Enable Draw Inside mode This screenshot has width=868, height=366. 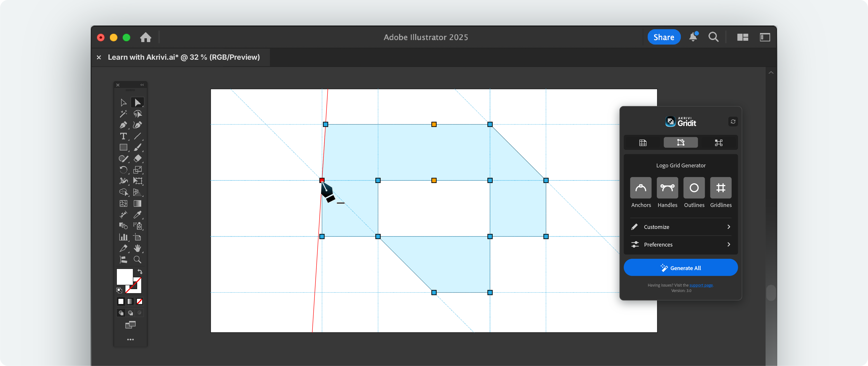139,313
